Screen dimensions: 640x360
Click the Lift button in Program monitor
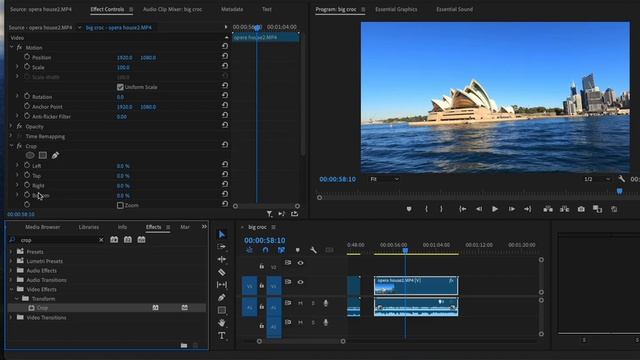[x=548, y=209]
